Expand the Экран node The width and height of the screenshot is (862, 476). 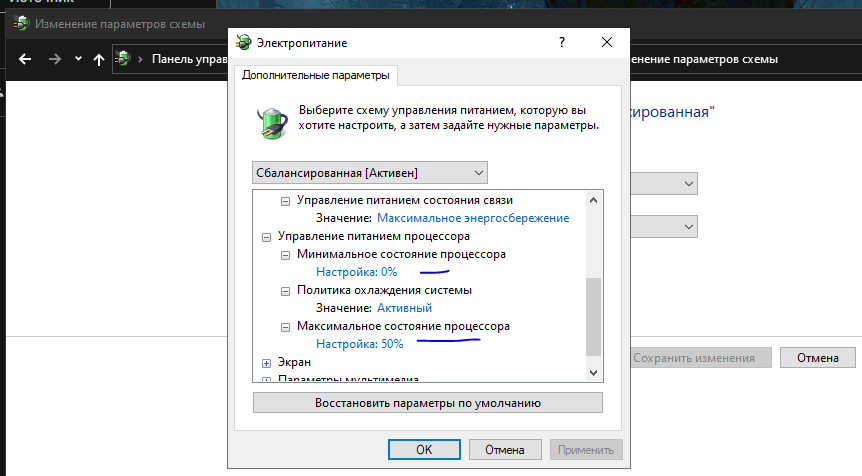tap(267, 363)
